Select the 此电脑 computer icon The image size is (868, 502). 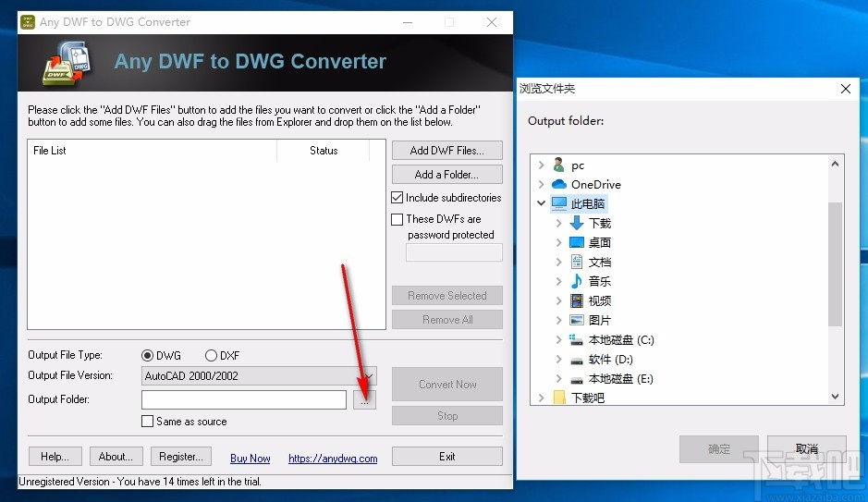tap(559, 203)
